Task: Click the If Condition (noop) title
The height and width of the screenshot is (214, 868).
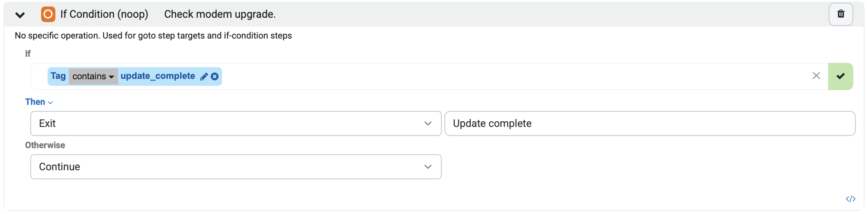Action: pyautogui.click(x=104, y=14)
